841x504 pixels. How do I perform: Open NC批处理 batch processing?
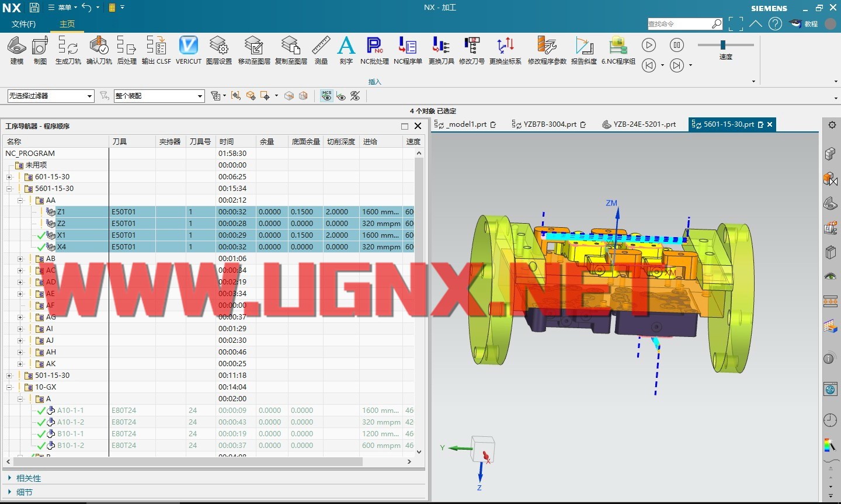pos(374,50)
